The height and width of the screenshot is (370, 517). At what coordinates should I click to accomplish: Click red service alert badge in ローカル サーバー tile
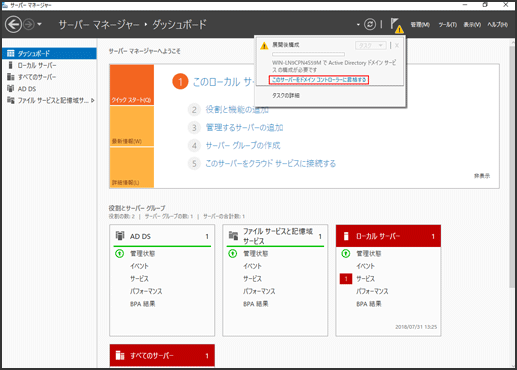[x=346, y=279]
